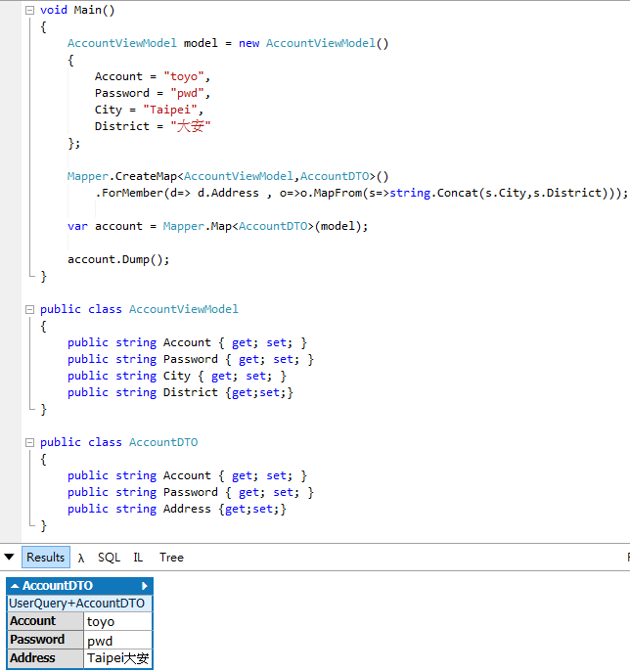
Task: Collapse the AccountViewModel class block
Action: pos(29,309)
